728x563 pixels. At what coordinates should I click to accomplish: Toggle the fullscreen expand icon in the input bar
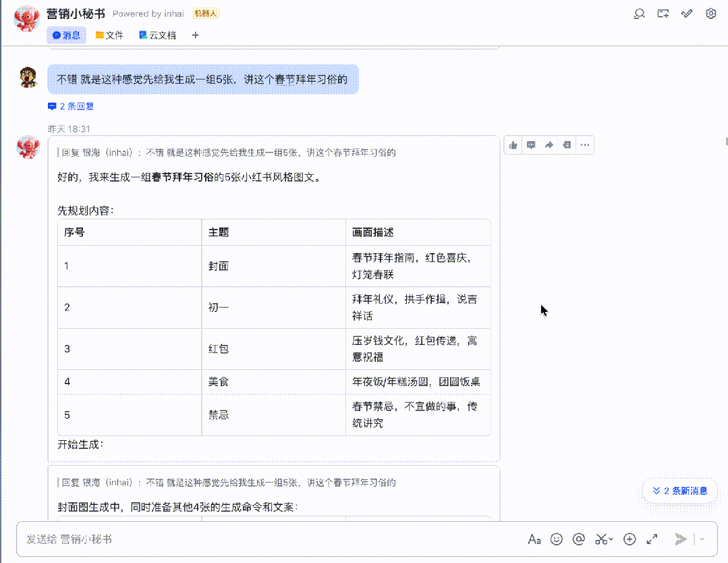tap(651, 539)
